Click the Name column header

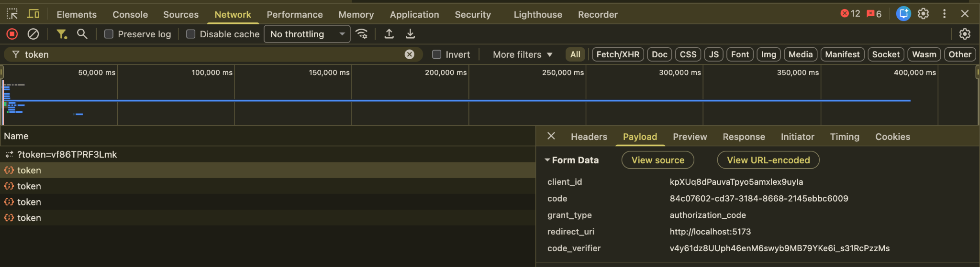tap(267, 136)
